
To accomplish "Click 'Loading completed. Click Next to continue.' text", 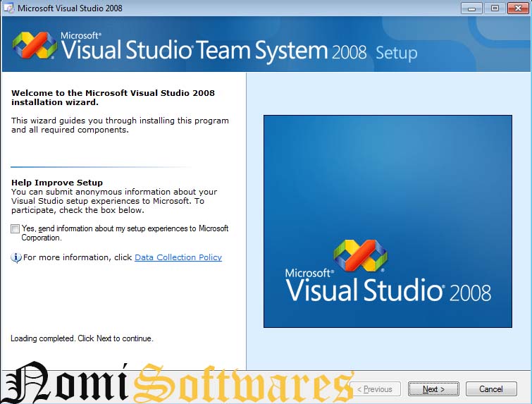I will click(82, 338).
